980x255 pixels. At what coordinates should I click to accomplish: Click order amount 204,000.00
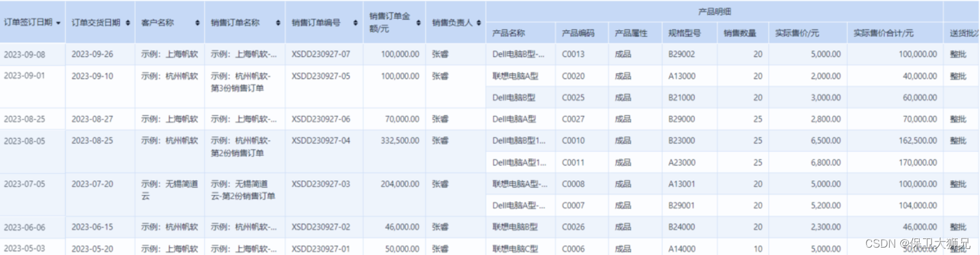(400, 184)
